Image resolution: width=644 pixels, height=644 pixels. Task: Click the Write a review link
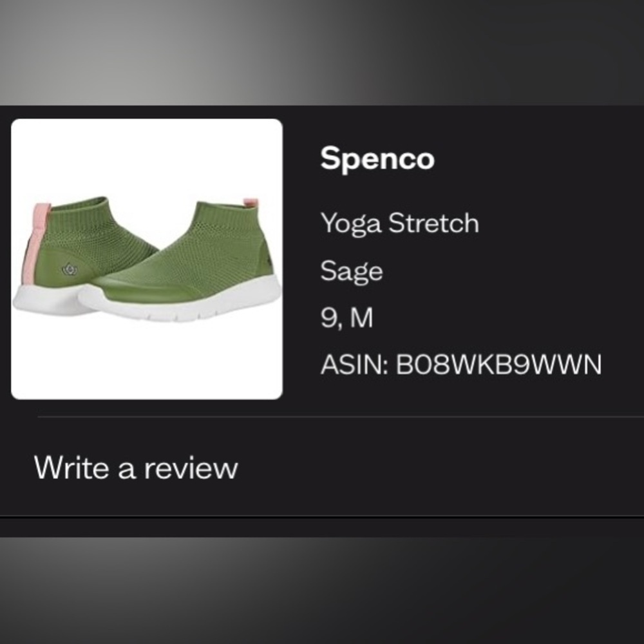click(136, 468)
